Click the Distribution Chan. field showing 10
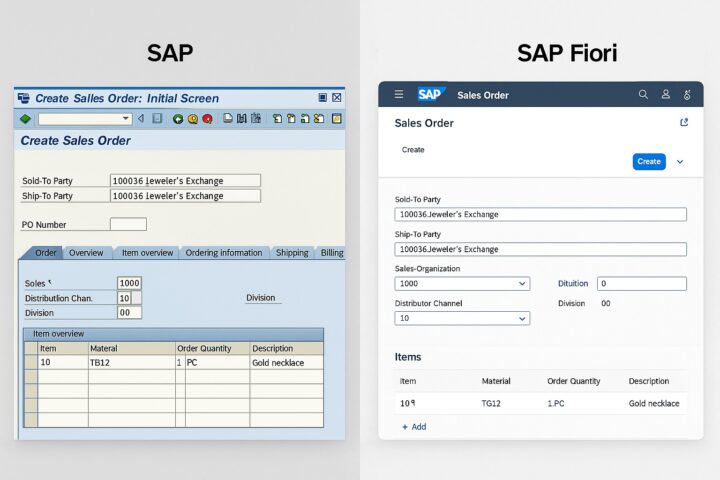This screenshot has height=480, width=720. pos(124,298)
